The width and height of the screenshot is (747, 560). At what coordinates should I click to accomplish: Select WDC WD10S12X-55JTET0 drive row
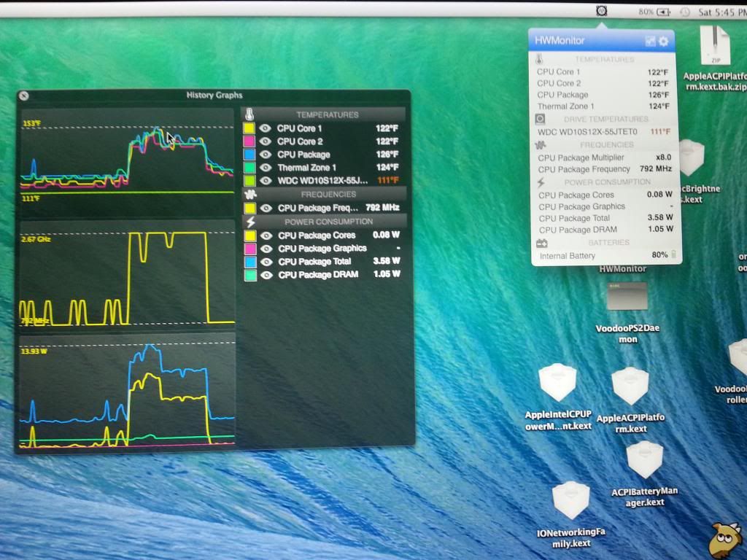[603, 131]
